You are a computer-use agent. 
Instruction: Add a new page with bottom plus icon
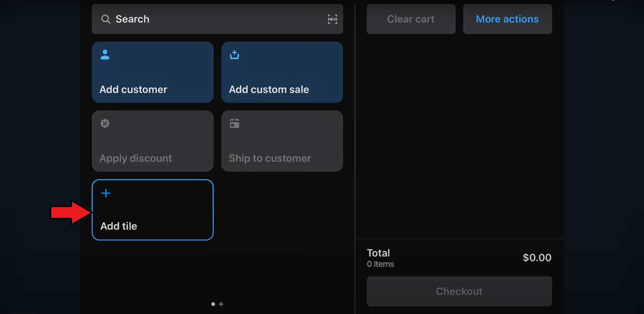(221, 304)
